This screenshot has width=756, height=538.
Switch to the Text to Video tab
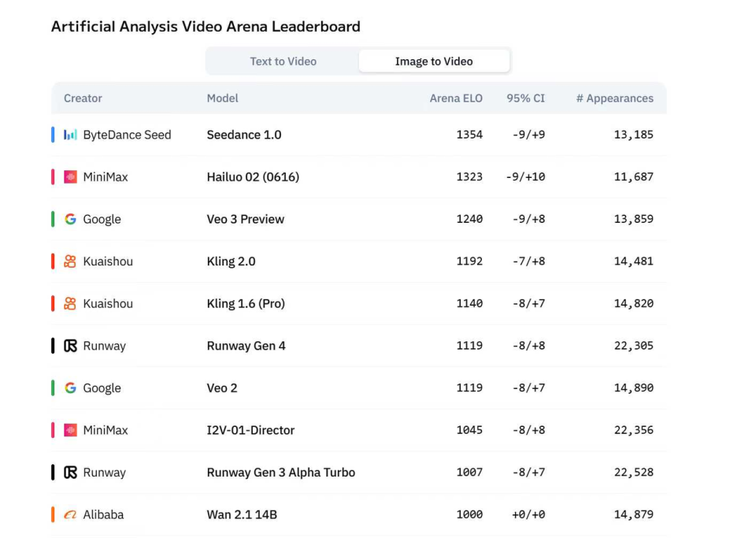click(x=283, y=61)
